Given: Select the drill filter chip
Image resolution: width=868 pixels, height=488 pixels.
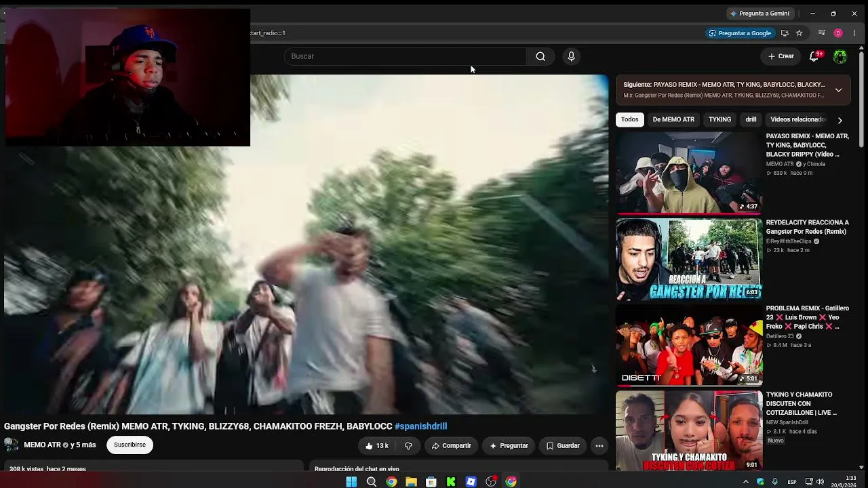Looking at the screenshot, I should point(751,119).
